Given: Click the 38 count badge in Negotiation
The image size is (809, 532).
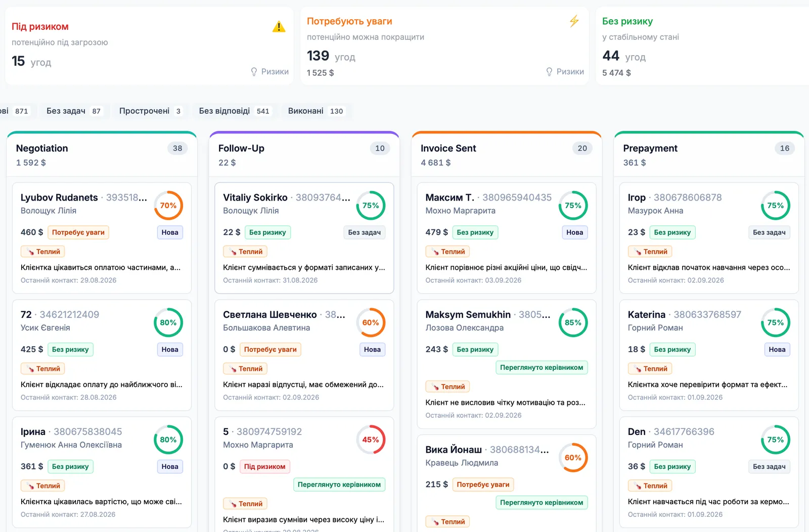Looking at the screenshot, I should 177,149.
